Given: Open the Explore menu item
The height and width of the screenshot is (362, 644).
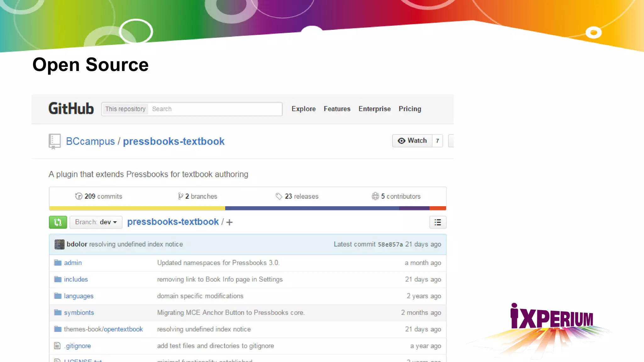Looking at the screenshot, I should click(x=303, y=109).
